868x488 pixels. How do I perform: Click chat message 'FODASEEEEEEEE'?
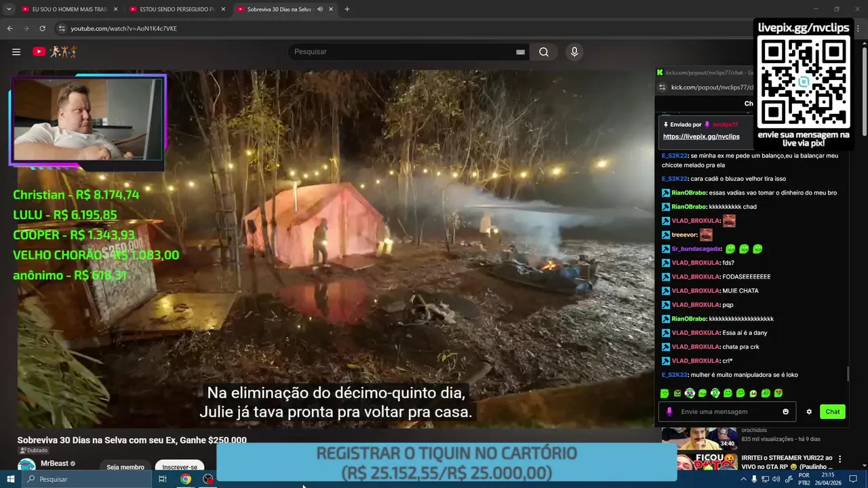pyautogui.click(x=746, y=277)
